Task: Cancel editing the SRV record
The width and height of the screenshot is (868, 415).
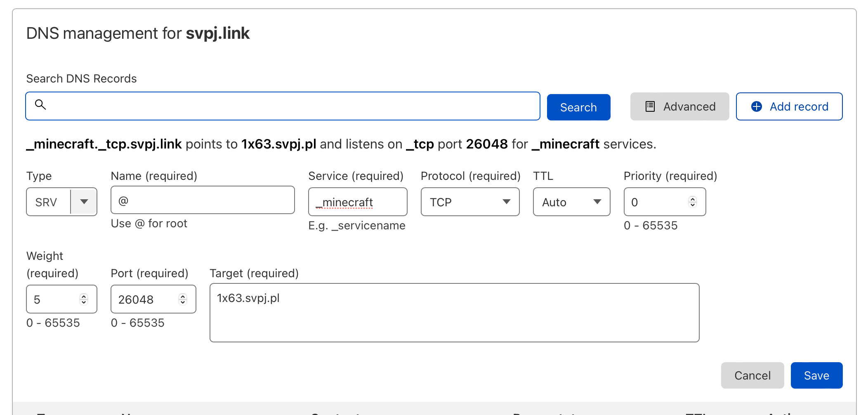Action: [x=752, y=375]
